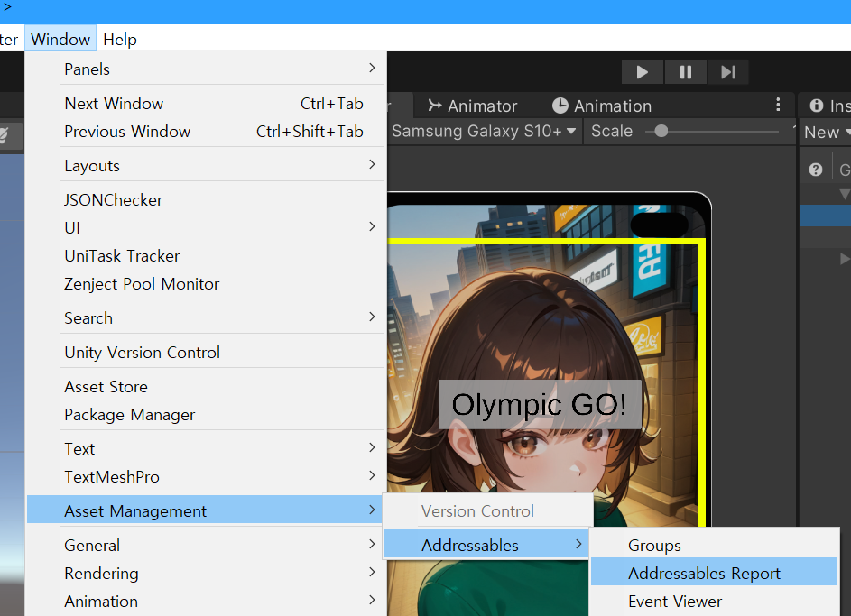Open JSONChecker from the Window menu

[207, 199]
